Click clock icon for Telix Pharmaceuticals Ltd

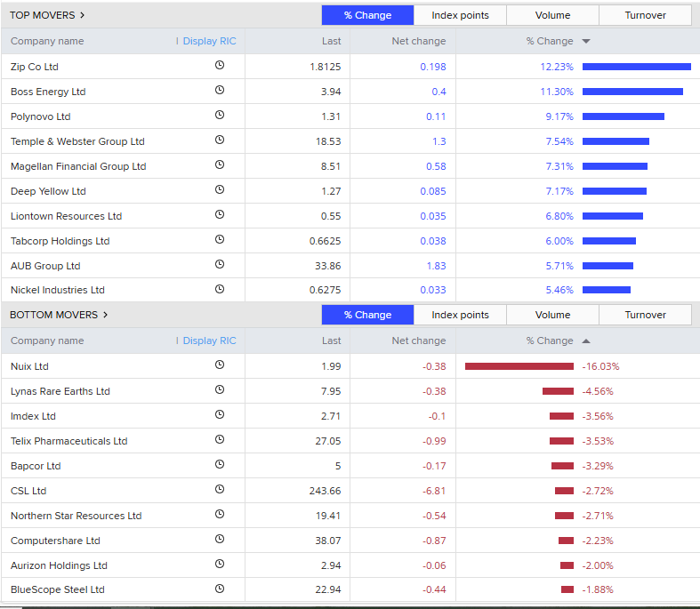(219, 440)
